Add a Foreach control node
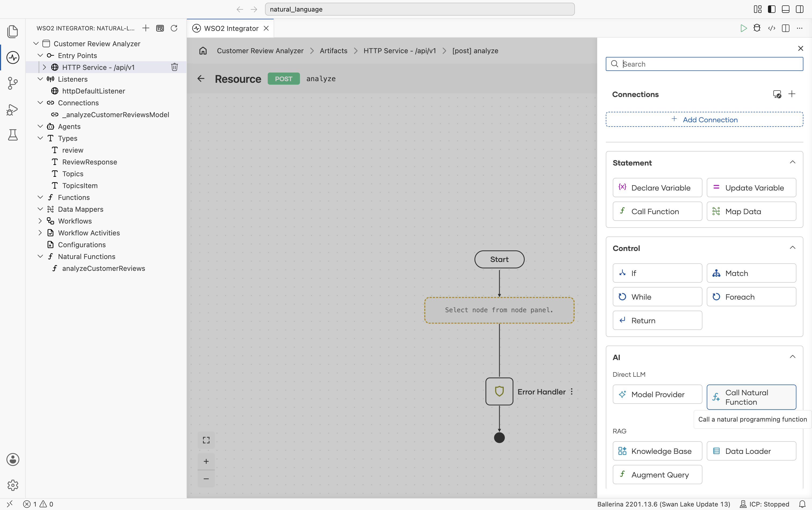Image resolution: width=812 pixels, height=510 pixels. click(751, 297)
